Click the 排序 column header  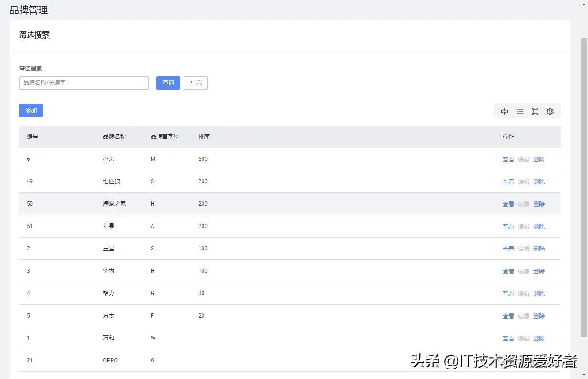[204, 137]
